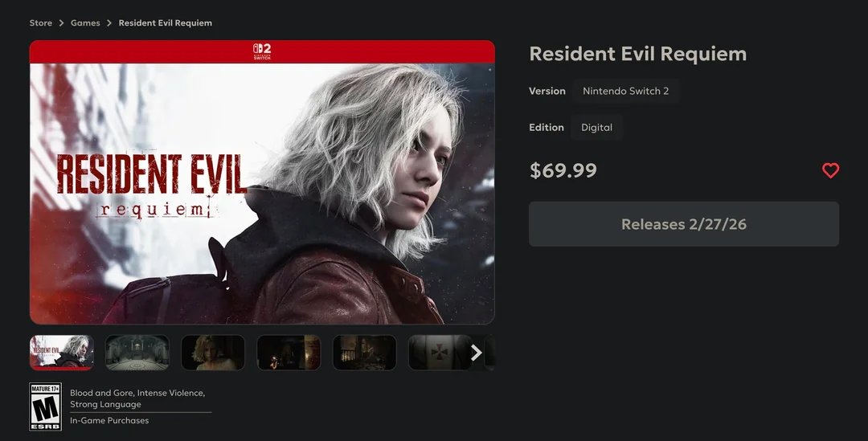Click the Nintendo Switch 2 logo banner
Screen dimensions: 868x441
pos(262,51)
